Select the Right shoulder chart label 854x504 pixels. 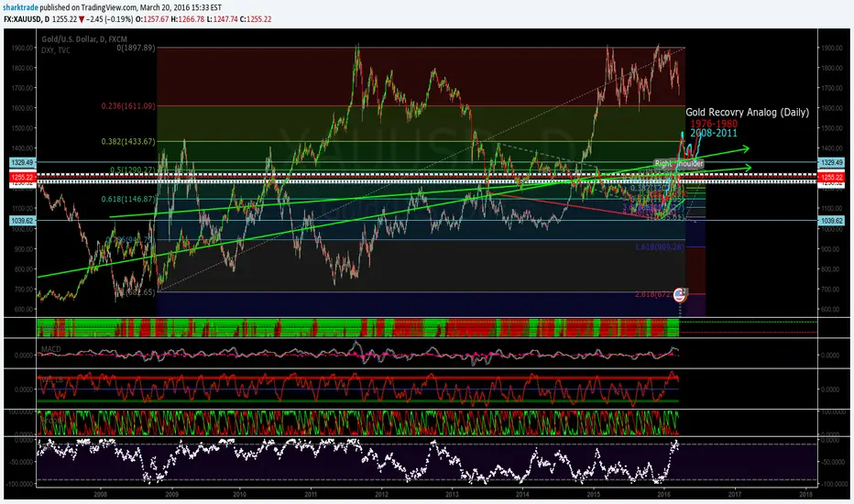click(x=679, y=163)
